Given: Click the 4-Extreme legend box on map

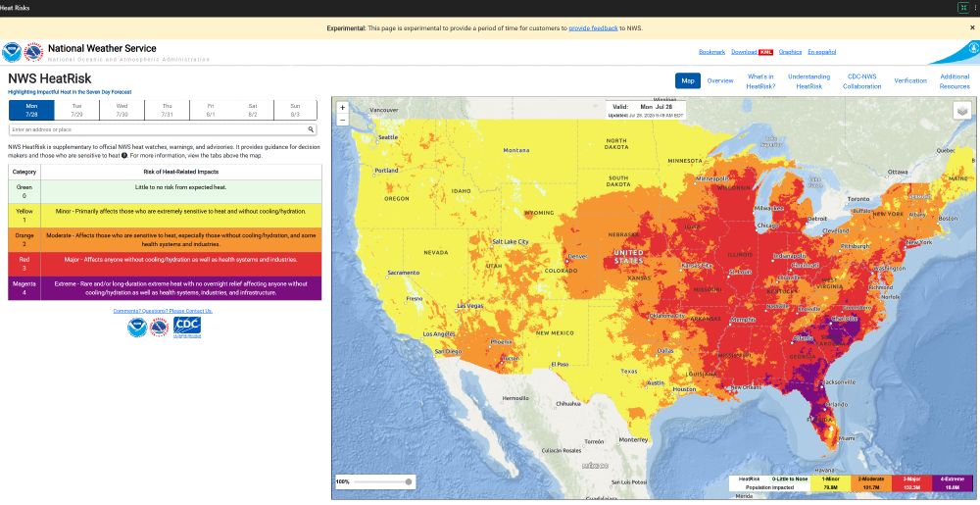Looking at the screenshot, I should pyautogui.click(x=954, y=482).
